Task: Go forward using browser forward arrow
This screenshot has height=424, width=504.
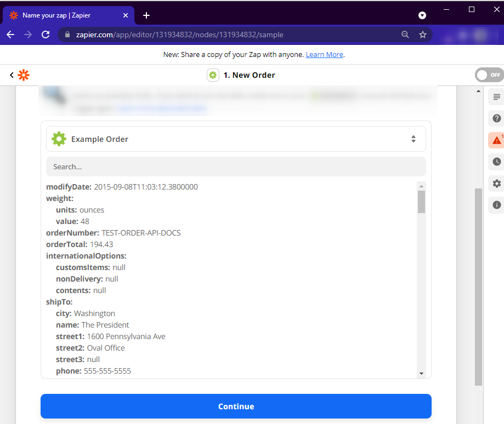Action: [x=28, y=35]
